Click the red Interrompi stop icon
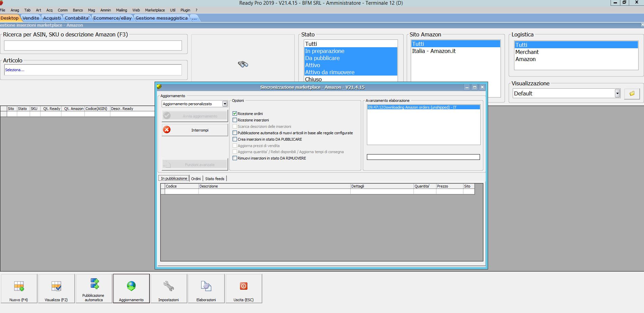Screen dimensions: 644x313 (167, 130)
